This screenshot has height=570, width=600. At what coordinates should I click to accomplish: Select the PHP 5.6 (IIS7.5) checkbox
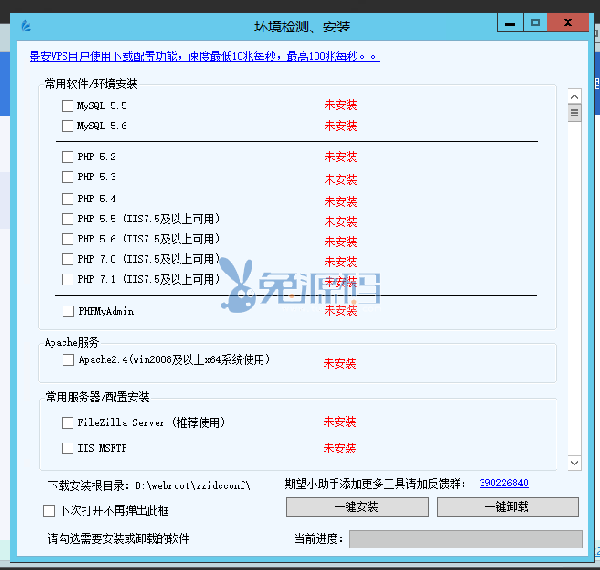click(x=67, y=239)
